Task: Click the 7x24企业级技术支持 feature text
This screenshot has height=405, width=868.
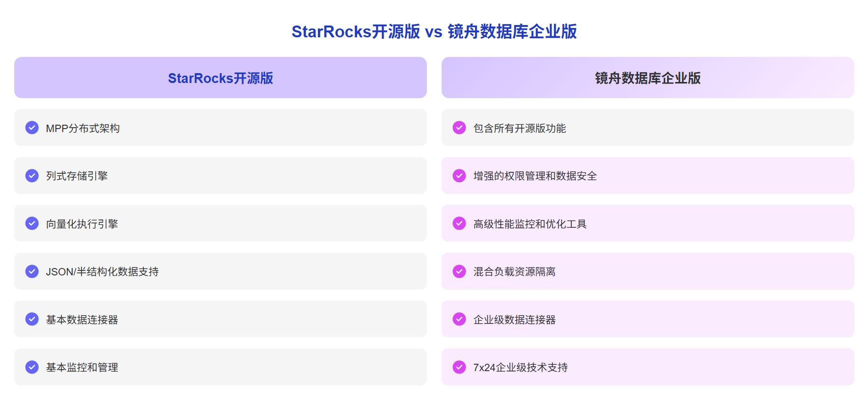Action: [x=520, y=368]
